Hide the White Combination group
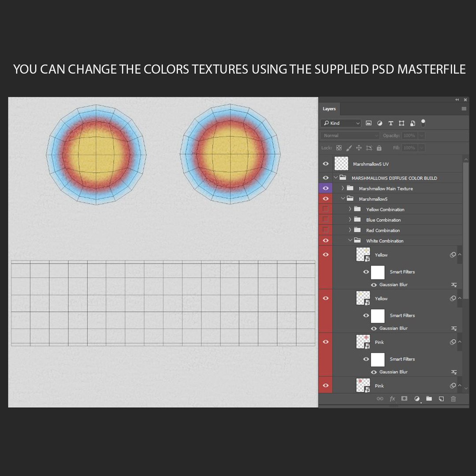476x476 pixels. [x=326, y=241]
